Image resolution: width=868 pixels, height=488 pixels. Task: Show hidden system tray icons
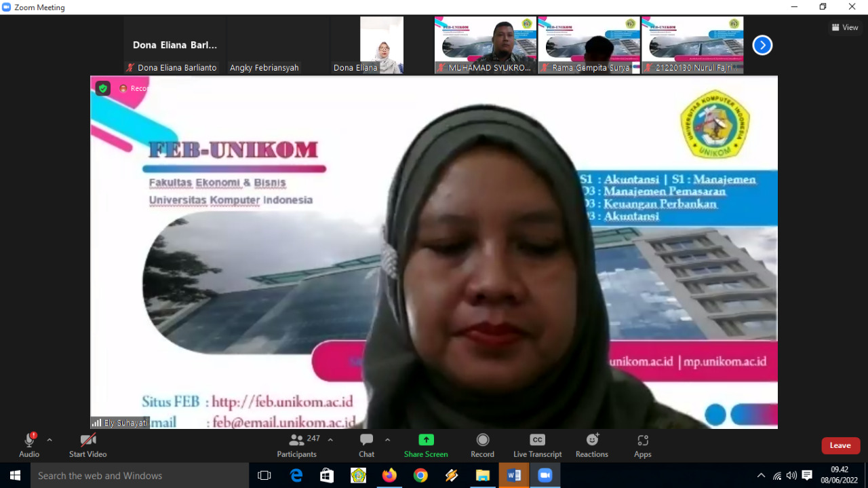761,476
